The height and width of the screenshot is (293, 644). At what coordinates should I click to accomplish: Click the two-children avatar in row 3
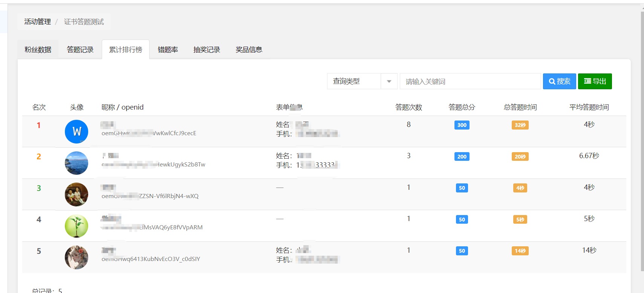pos(76,194)
